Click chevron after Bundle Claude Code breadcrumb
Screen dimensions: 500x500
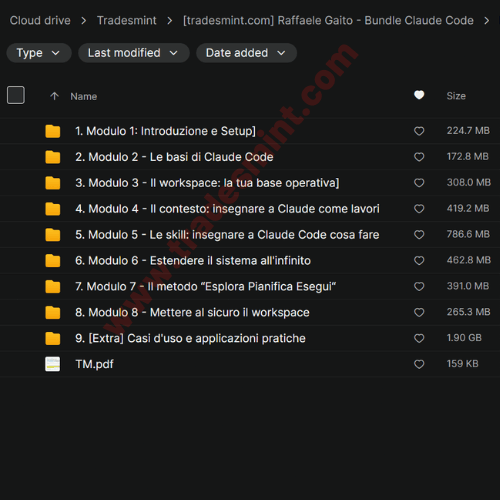(x=487, y=21)
